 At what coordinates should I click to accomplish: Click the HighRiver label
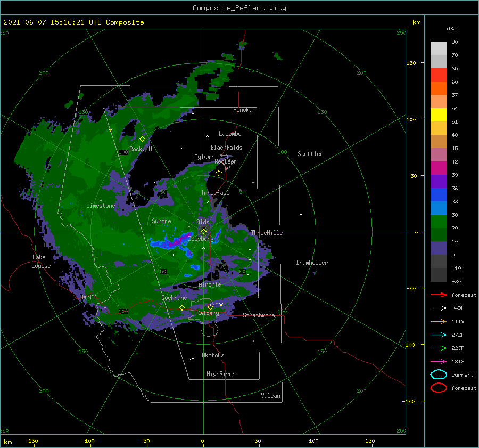click(221, 374)
